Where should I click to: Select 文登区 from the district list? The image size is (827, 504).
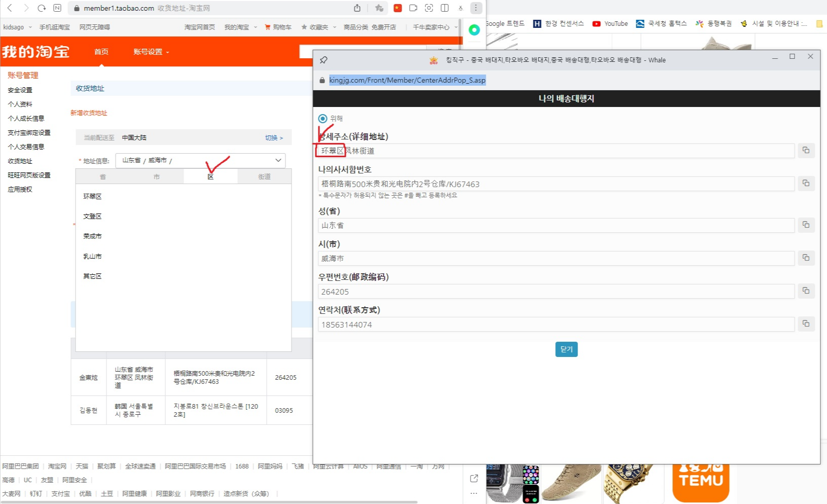pos(92,216)
